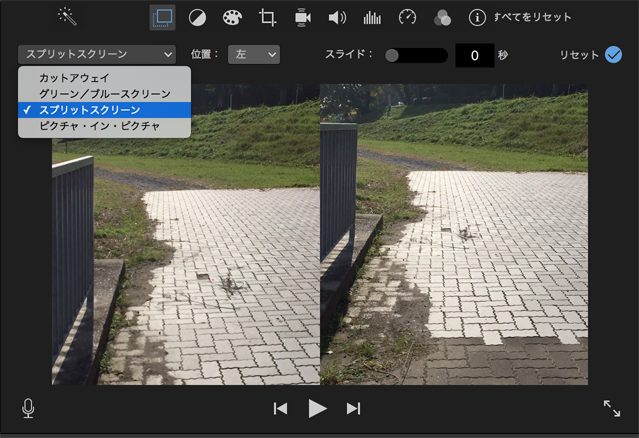Click すべてをリセット button
The image size is (639, 438).
coord(532,17)
